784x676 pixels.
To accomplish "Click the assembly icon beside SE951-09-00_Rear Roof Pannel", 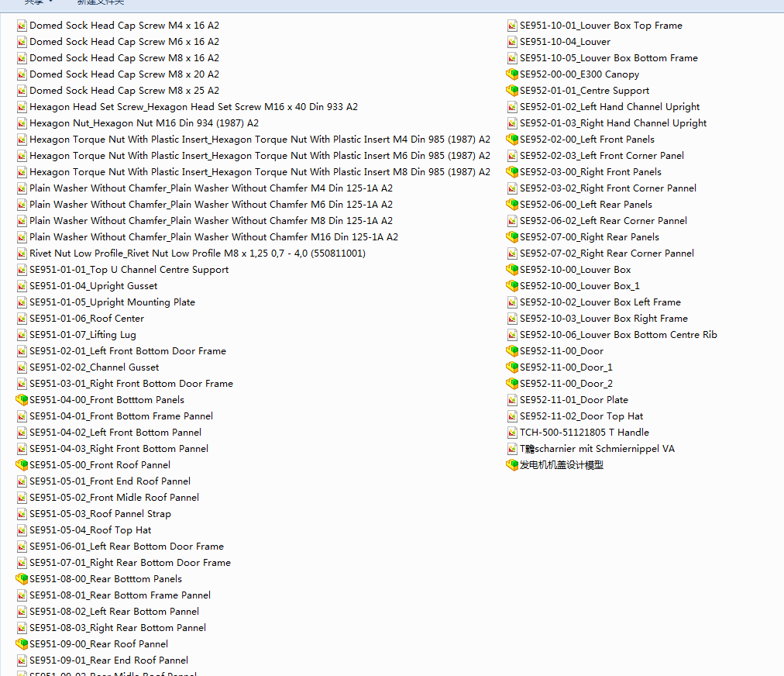I will point(22,644).
